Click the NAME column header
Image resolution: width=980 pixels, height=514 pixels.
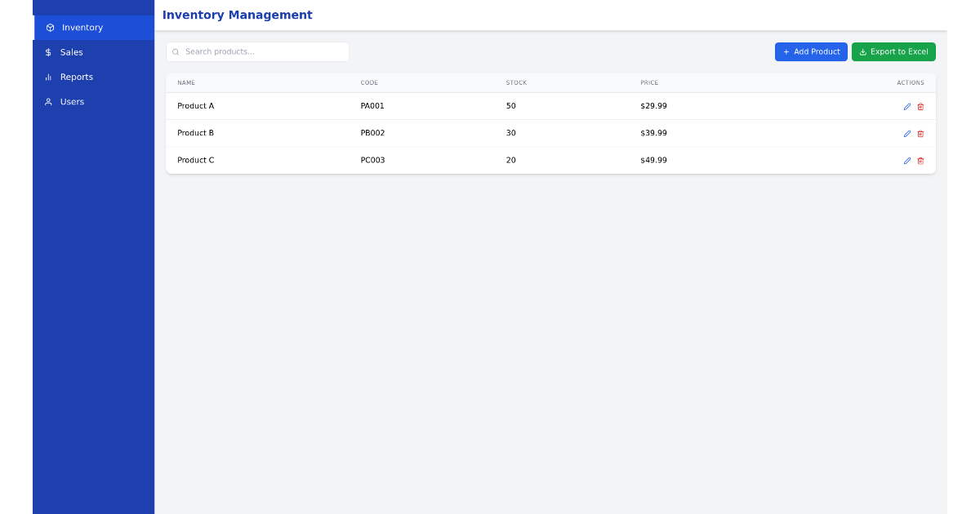(x=186, y=82)
